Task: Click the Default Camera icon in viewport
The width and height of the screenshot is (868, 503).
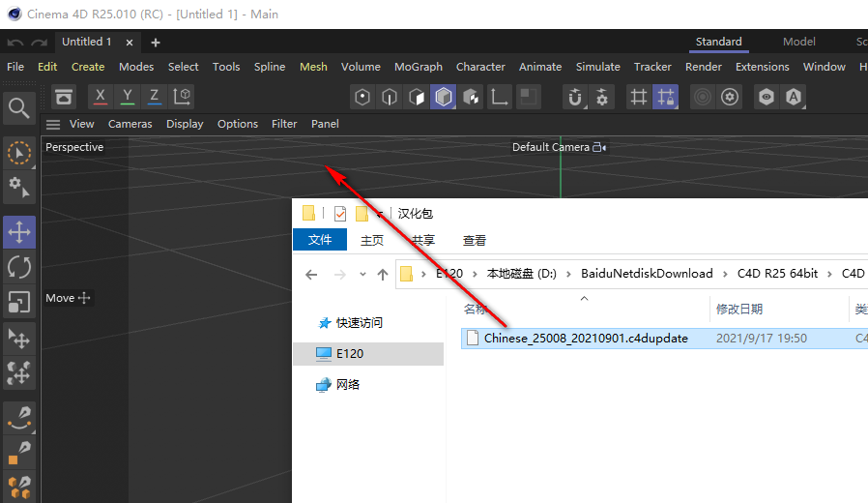Action: point(598,148)
